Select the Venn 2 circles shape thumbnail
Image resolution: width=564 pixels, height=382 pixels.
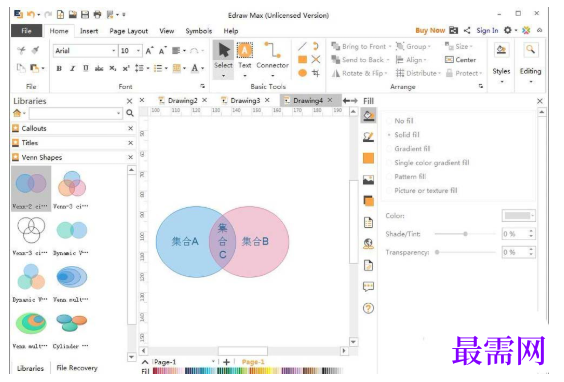coord(31,189)
